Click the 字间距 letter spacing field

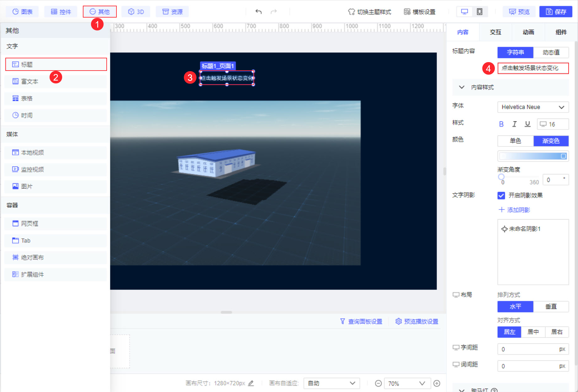pos(533,349)
